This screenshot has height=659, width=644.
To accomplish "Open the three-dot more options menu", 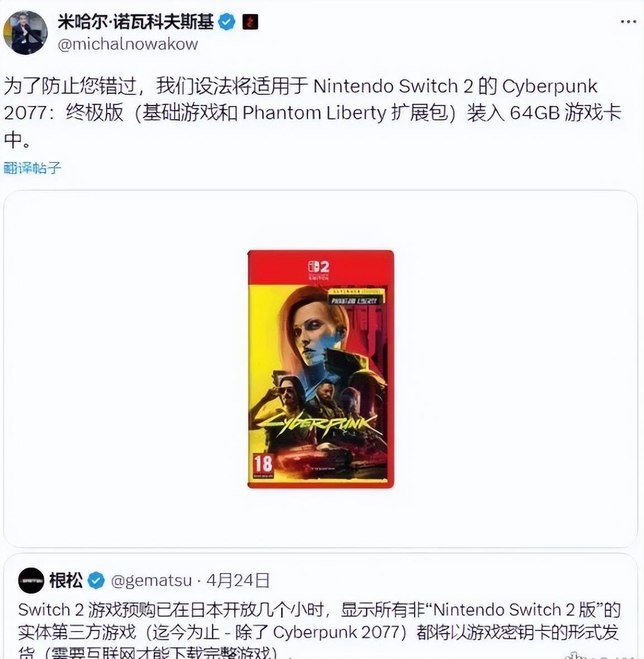I will pos(628,21).
